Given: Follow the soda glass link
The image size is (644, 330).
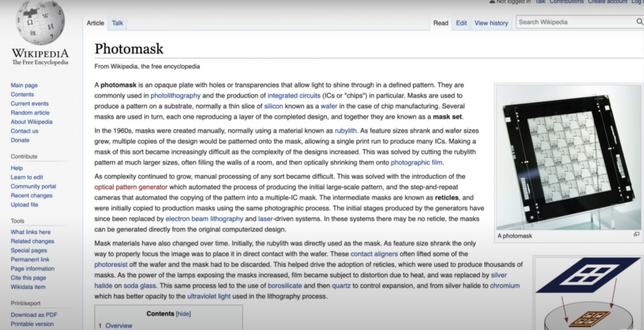Looking at the screenshot, I should 140,286.
